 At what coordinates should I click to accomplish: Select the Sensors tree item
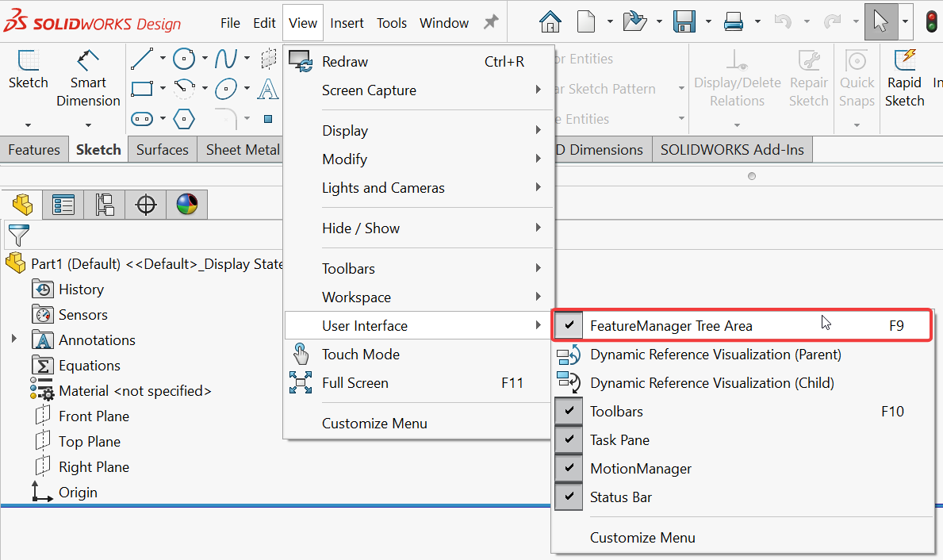tap(83, 315)
